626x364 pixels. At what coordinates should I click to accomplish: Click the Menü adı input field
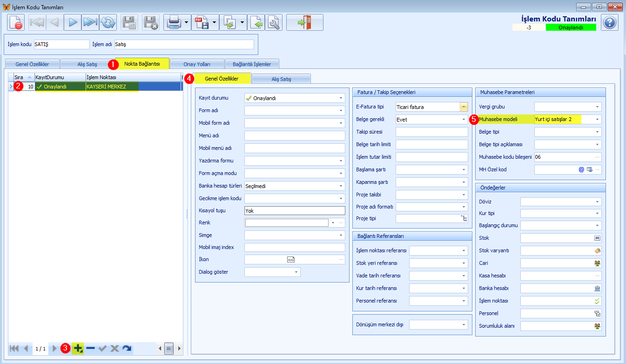tap(295, 136)
